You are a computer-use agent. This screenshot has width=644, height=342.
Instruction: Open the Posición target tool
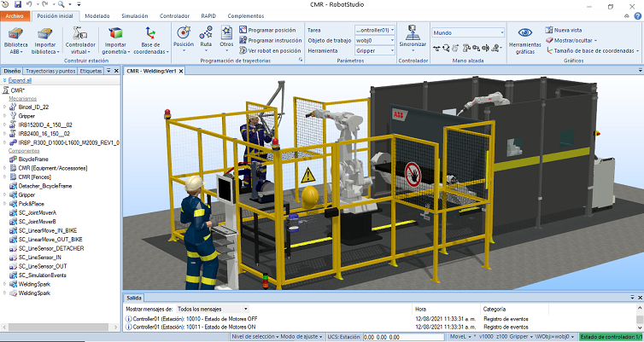(x=184, y=39)
